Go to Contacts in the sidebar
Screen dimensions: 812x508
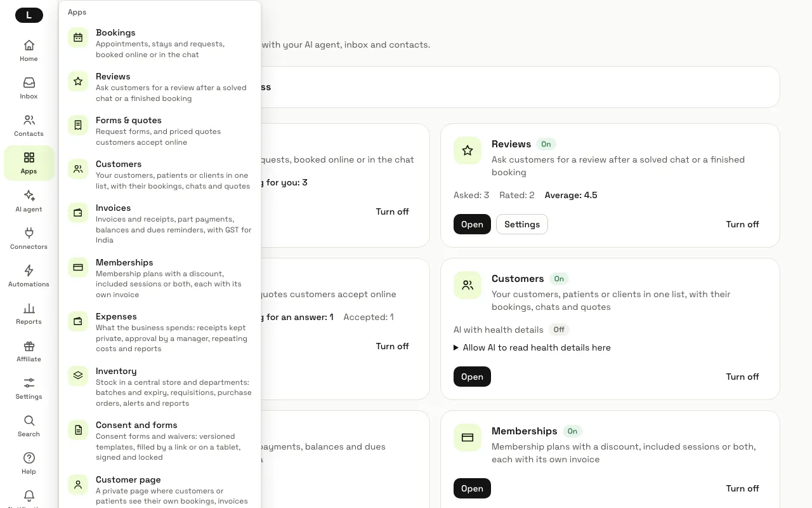coord(29,126)
